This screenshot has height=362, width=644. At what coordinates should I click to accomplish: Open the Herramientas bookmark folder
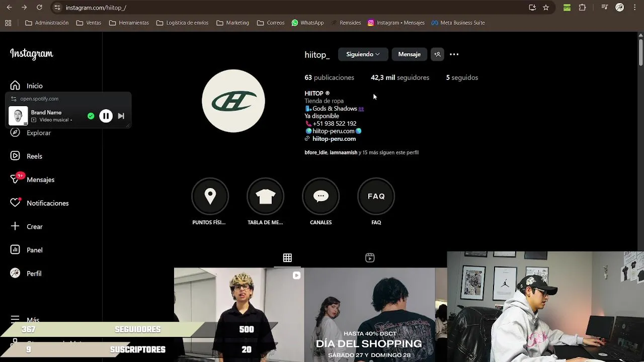pyautogui.click(x=129, y=23)
